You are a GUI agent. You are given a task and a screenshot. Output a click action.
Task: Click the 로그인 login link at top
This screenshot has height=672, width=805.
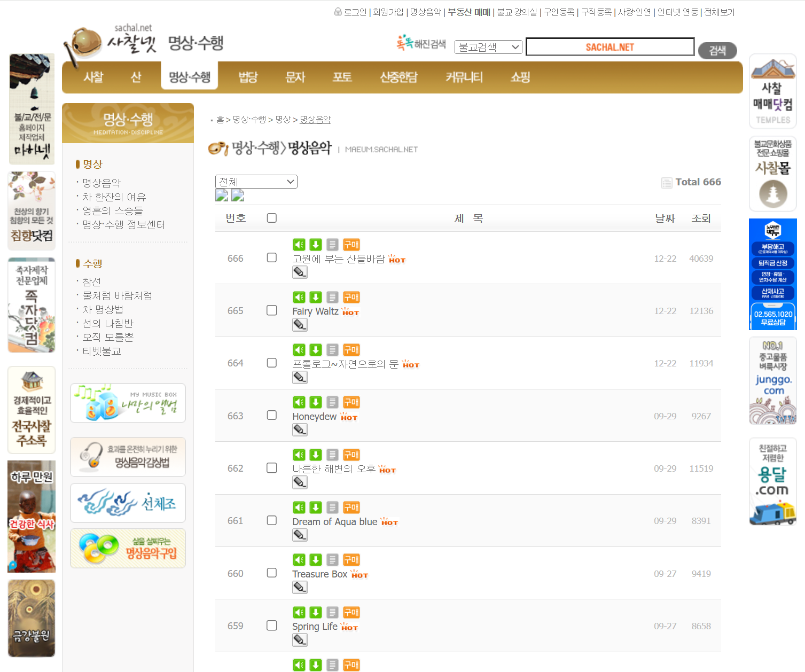355,12
